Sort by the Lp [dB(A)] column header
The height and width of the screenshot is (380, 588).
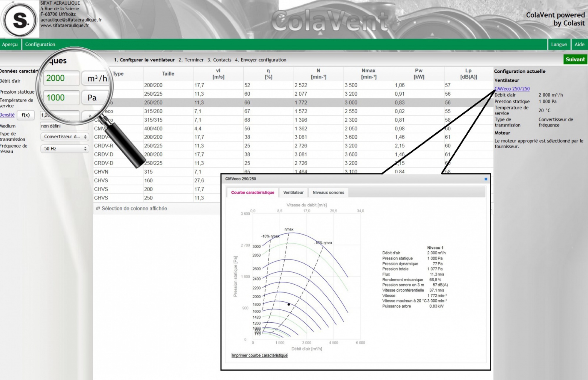[x=468, y=74]
